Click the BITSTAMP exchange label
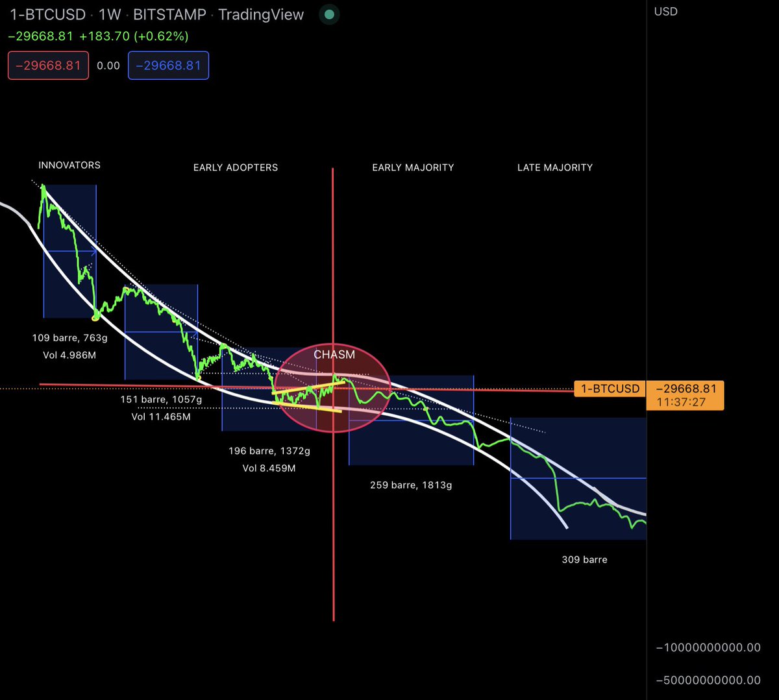 pyautogui.click(x=169, y=15)
